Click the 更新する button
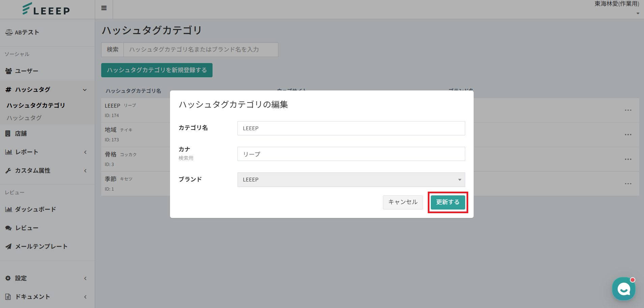Image resolution: width=644 pixels, height=308 pixels. coord(448,202)
